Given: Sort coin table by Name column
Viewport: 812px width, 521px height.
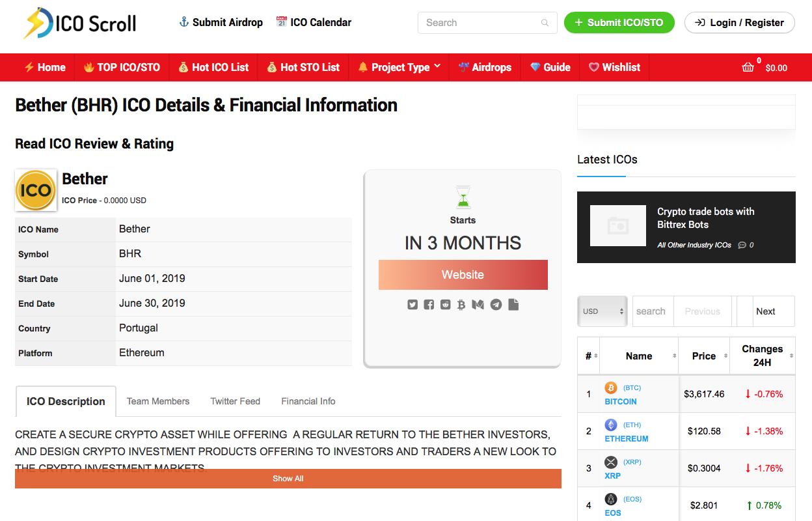Looking at the screenshot, I should [x=639, y=356].
